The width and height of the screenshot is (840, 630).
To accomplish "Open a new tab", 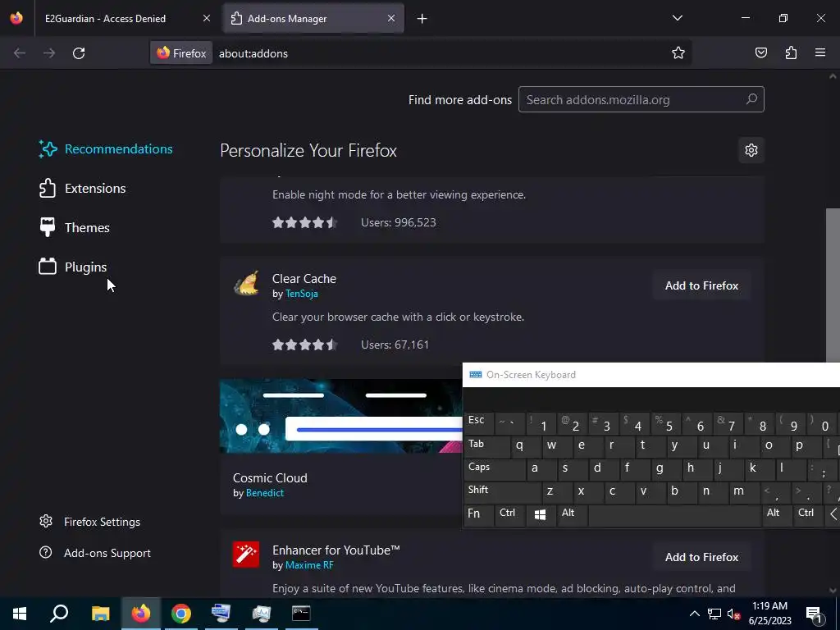I will 422,19.
